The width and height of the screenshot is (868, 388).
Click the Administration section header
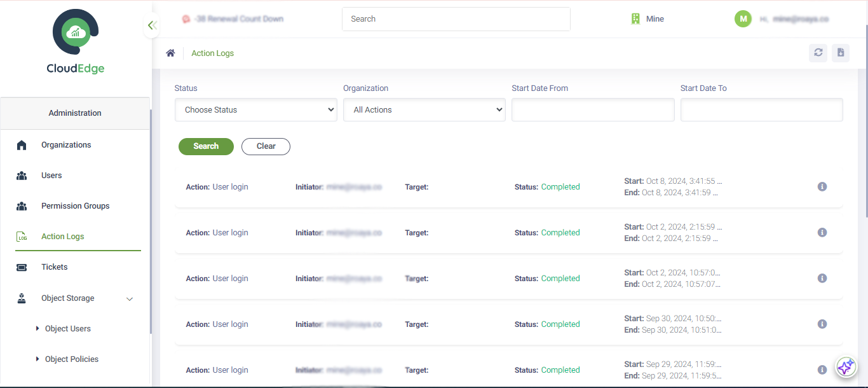pos(75,113)
